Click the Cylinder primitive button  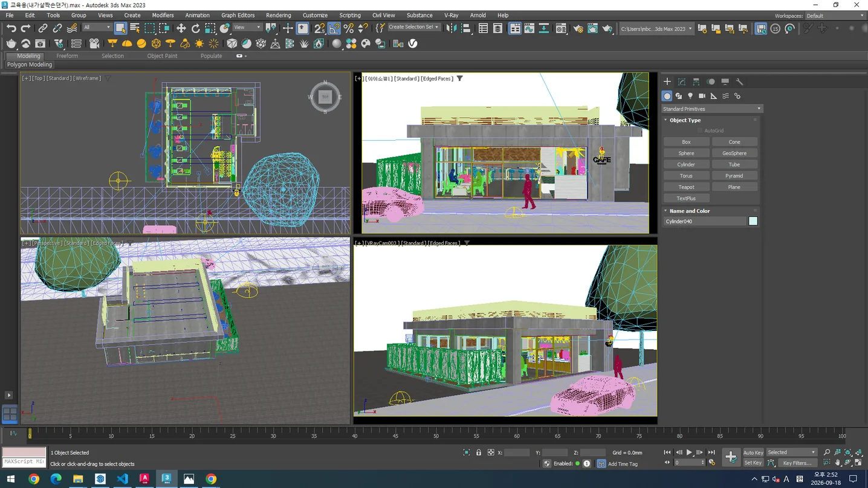pyautogui.click(x=686, y=164)
